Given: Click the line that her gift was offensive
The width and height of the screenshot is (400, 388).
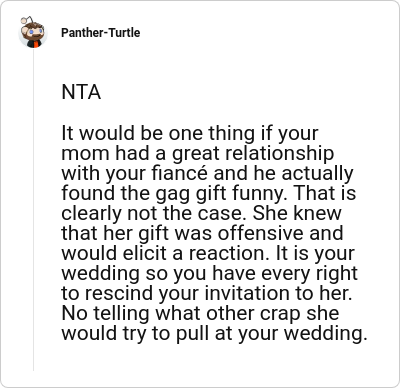Looking at the screenshot, I should [202, 233].
